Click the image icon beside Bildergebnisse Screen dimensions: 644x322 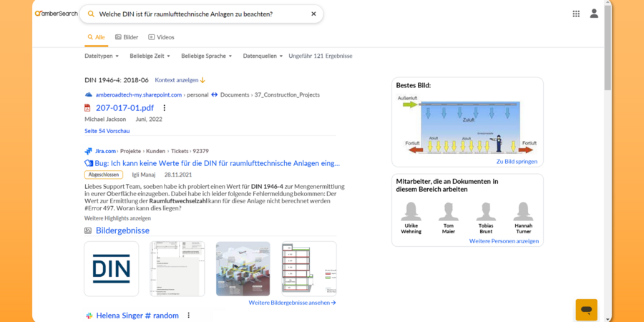click(x=88, y=231)
